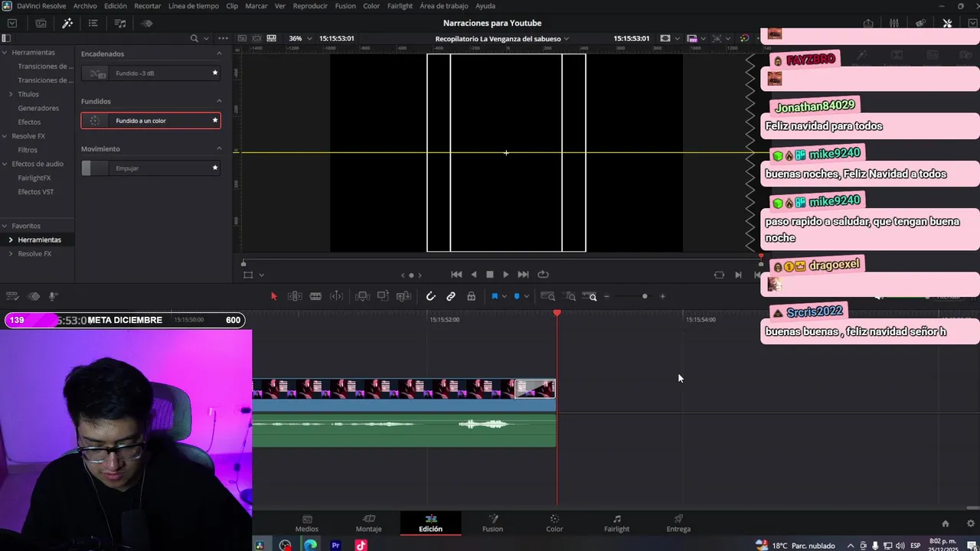Screen dimensions: 980x551
Task: Open the Inspector tools icon in top bar
Action: click(947, 23)
